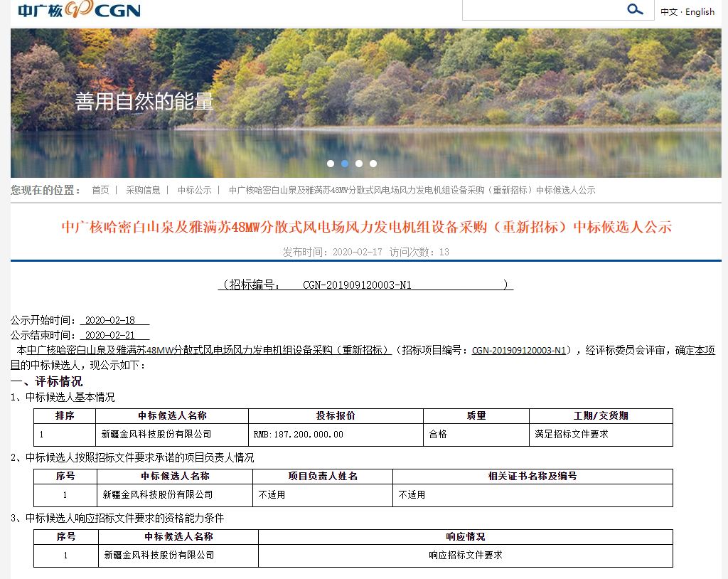728x579 pixels.
Task: Click 排序 column header
Action: 65,416
